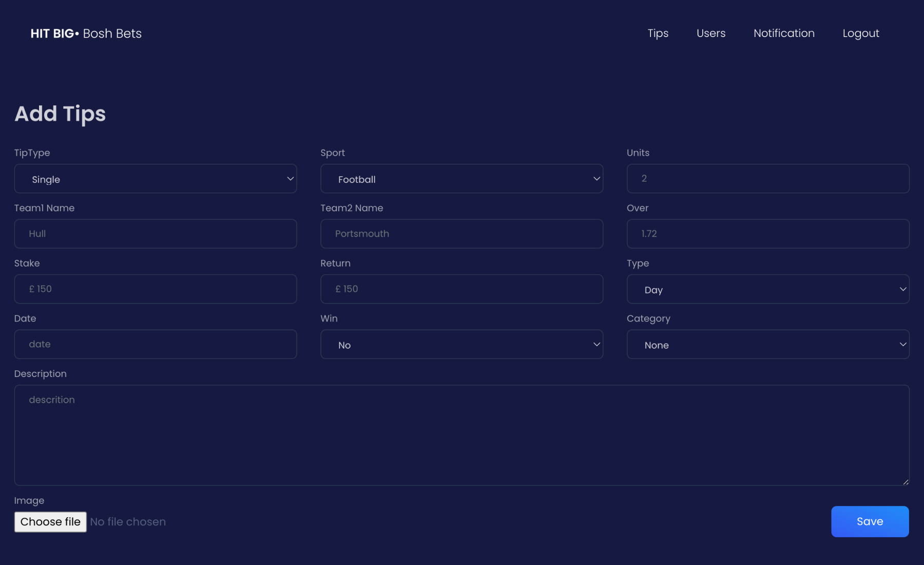Focus the Units input field

click(x=767, y=179)
